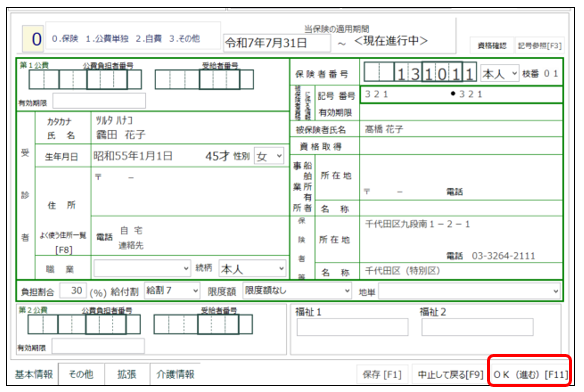Expand 職業 dropdown
This screenshot has width=584, height=392.
(142, 269)
